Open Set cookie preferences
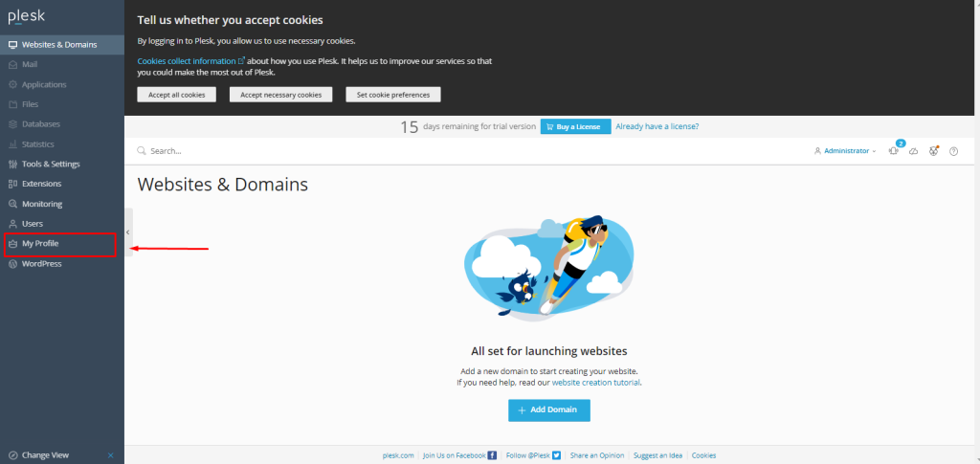 [x=393, y=95]
